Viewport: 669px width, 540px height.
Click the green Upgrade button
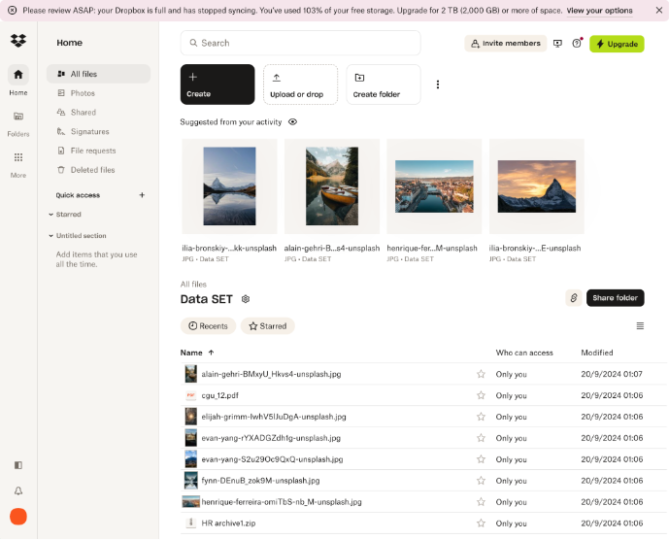(x=617, y=44)
